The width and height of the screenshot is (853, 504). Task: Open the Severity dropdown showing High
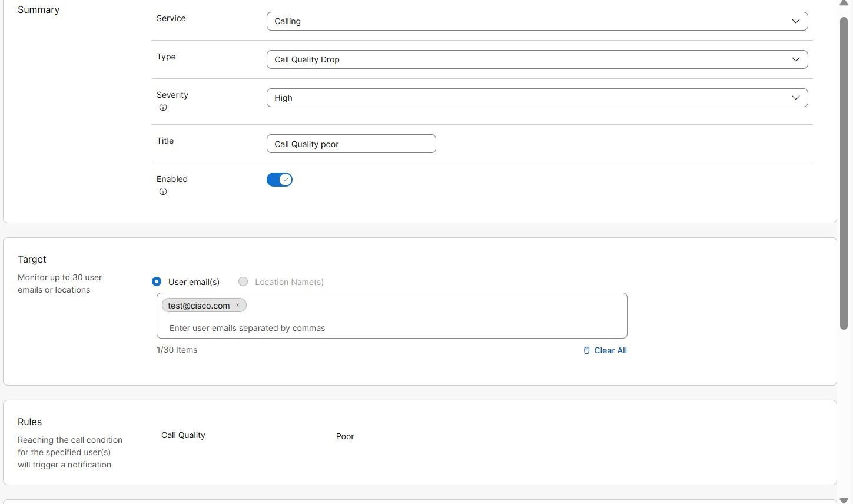(x=536, y=98)
